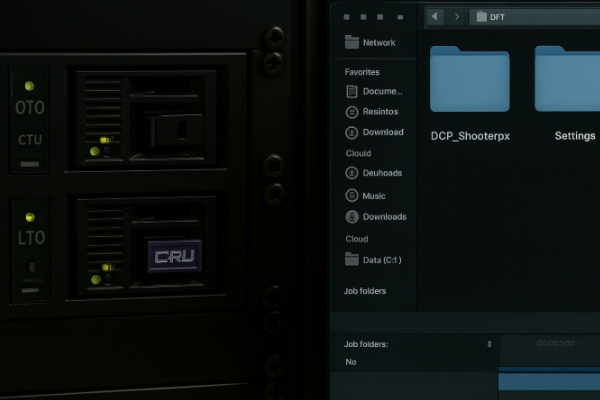Expand the Favorites section header

coord(361,72)
